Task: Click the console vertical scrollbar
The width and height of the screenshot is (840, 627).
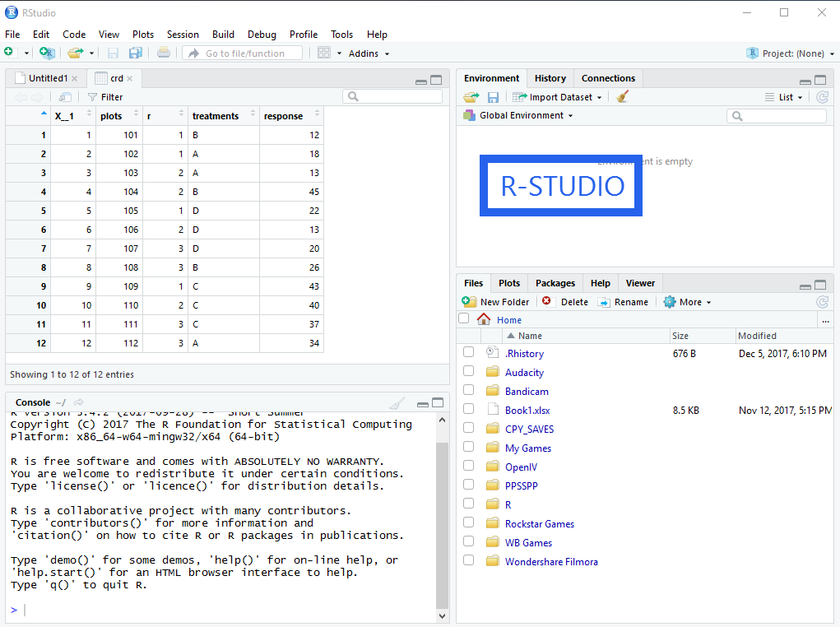Action: point(442,527)
